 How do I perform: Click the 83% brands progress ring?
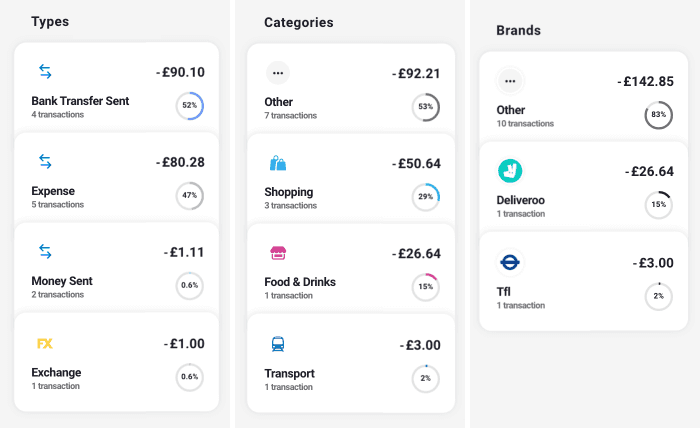(658, 115)
